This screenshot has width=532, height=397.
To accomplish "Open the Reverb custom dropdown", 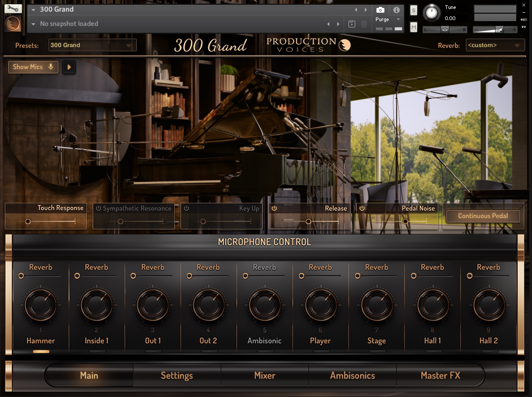I will pos(495,45).
